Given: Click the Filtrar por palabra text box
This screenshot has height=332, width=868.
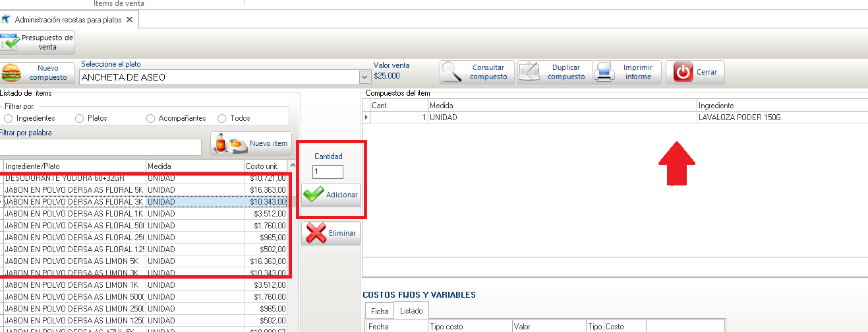Looking at the screenshot, I should pyautogui.click(x=100, y=147).
